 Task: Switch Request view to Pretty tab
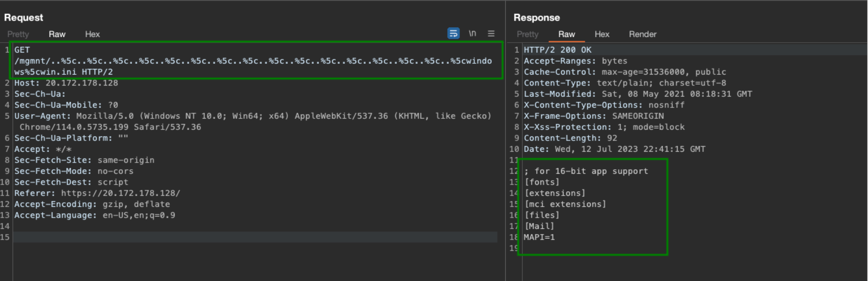(18, 34)
